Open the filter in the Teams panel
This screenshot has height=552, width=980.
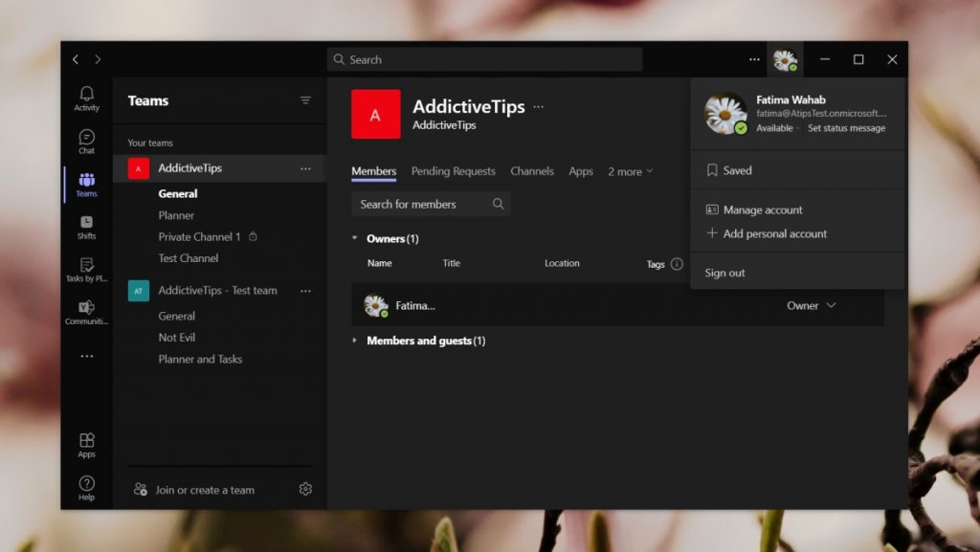[305, 99]
